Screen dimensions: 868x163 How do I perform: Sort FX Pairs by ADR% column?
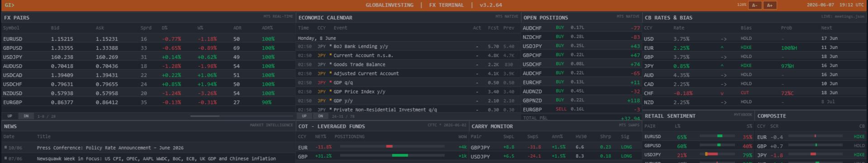tap(267, 28)
